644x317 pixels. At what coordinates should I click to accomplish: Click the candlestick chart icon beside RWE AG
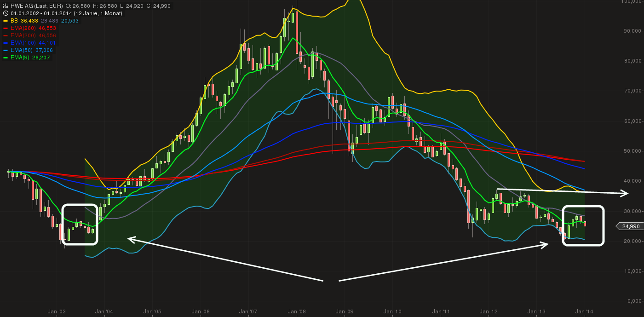click(5, 6)
